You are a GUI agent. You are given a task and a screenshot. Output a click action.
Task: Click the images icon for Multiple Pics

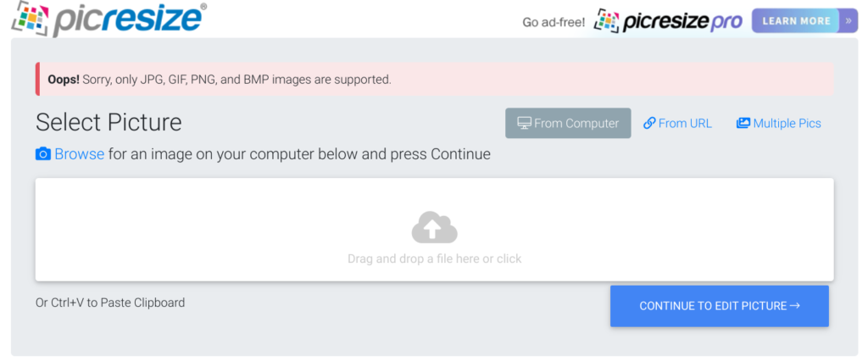(743, 123)
